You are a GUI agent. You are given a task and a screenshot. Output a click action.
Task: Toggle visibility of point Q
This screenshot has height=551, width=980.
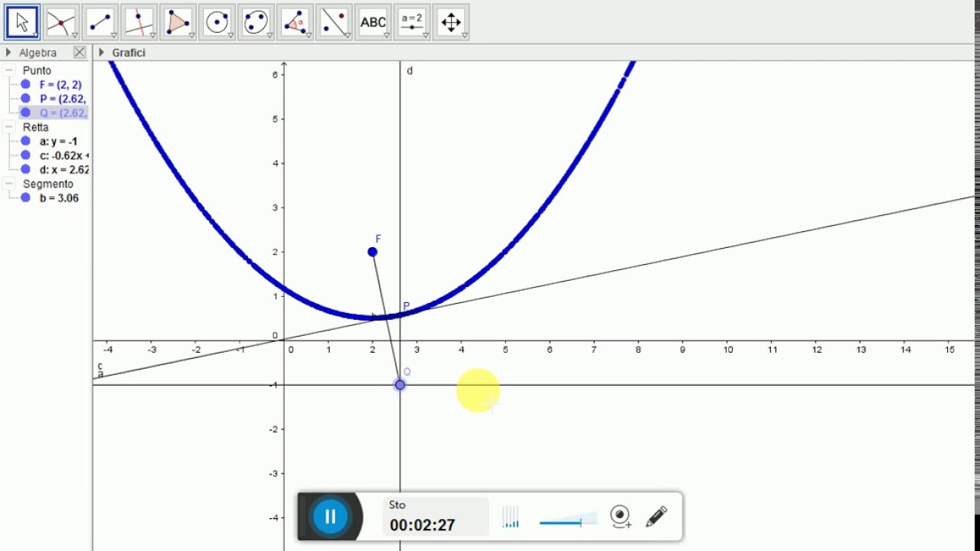point(25,112)
